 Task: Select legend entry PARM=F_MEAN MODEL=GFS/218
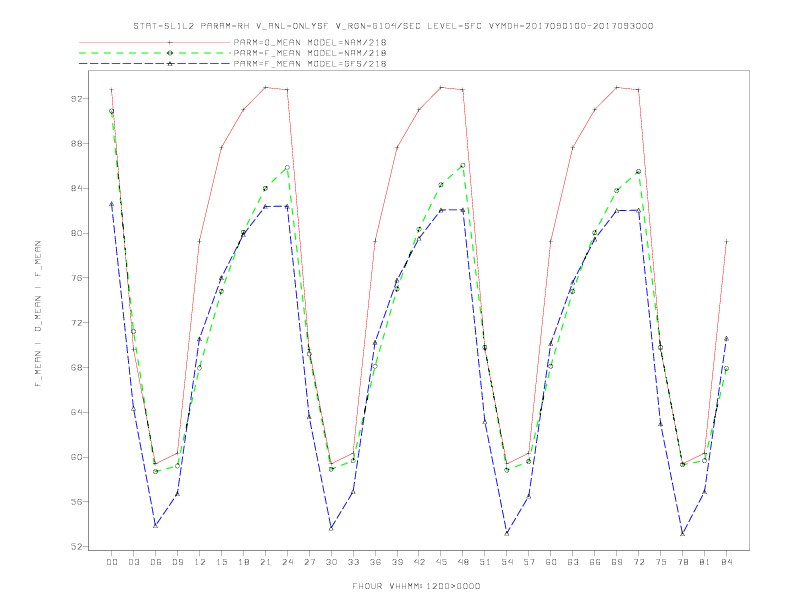click(x=310, y=64)
